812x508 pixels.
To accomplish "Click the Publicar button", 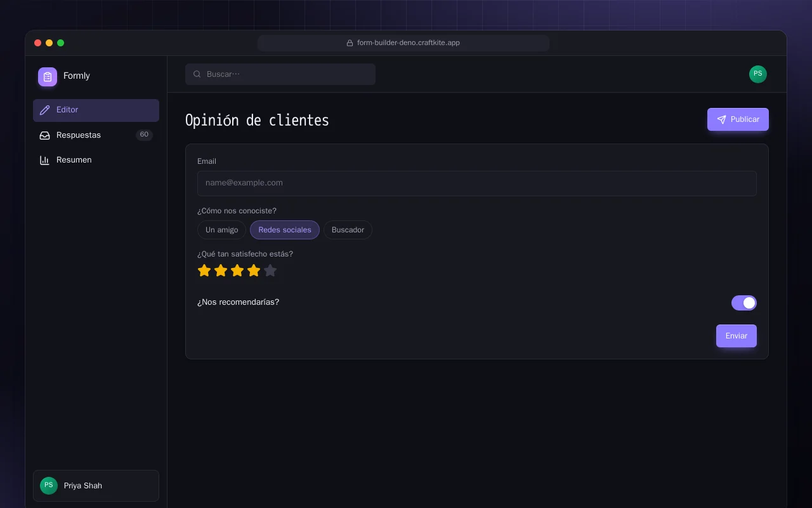I will click(x=738, y=119).
